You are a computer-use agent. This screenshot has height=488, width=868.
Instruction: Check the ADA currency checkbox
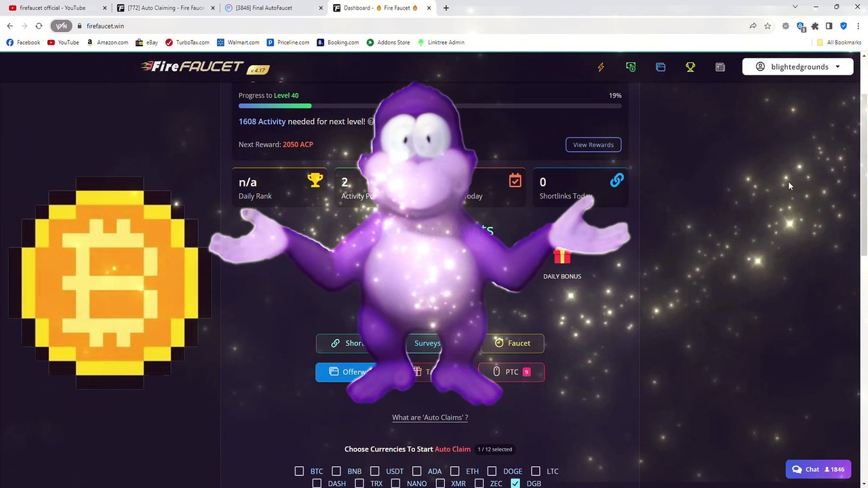pos(417,471)
